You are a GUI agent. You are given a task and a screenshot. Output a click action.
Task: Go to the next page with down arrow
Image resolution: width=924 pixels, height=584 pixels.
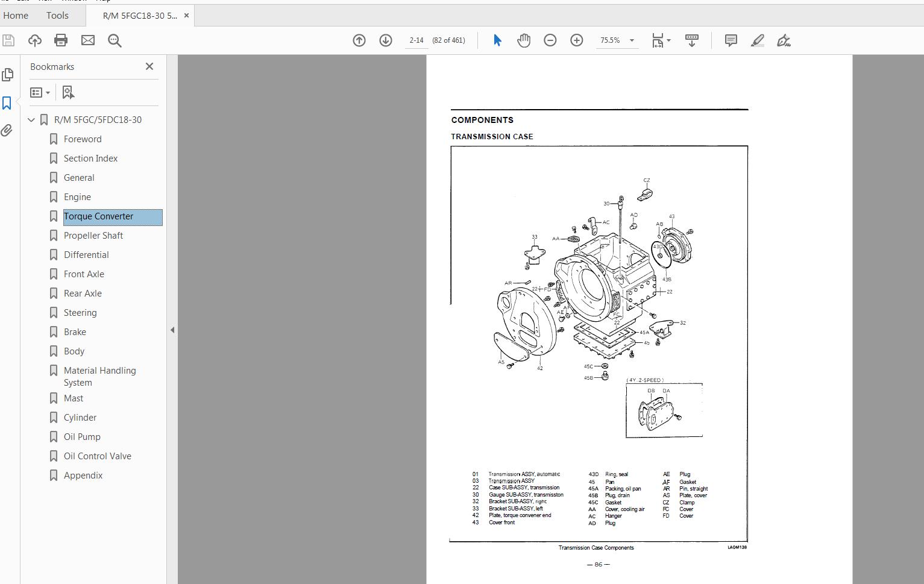(385, 40)
